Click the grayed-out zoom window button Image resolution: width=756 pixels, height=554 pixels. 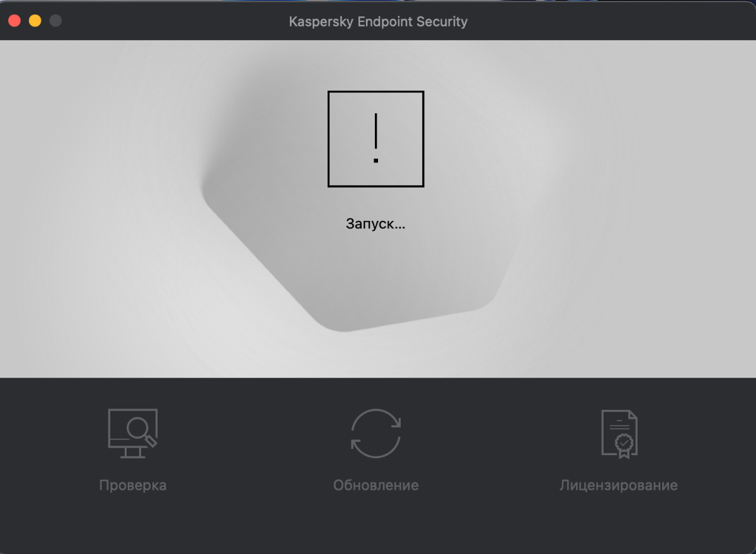pyautogui.click(x=55, y=21)
